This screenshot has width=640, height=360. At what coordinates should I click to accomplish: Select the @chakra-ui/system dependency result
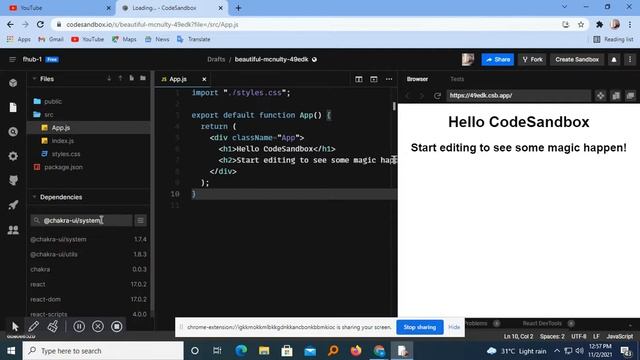point(88,239)
